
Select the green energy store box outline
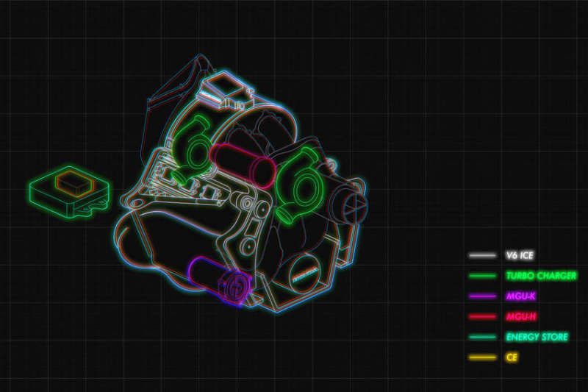(x=70, y=193)
